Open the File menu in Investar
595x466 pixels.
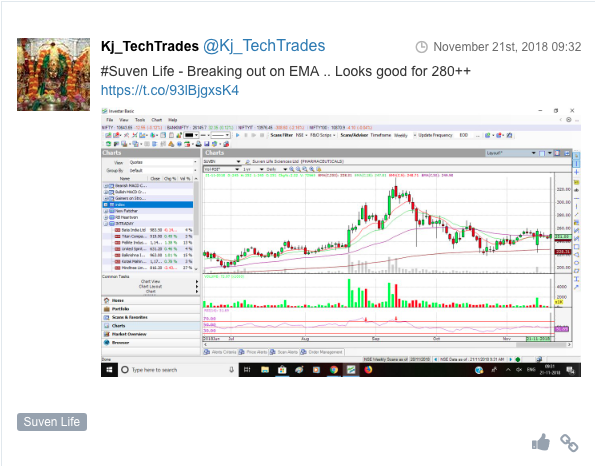coord(110,120)
